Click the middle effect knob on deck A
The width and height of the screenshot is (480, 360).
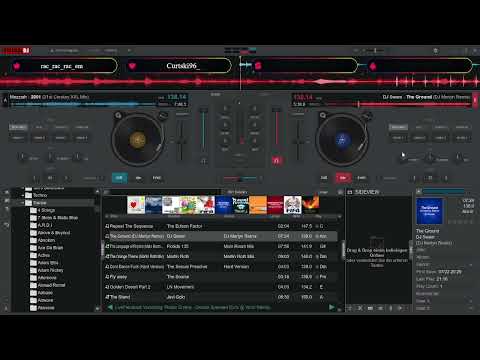pyautogui.click(x=50, y=156)
